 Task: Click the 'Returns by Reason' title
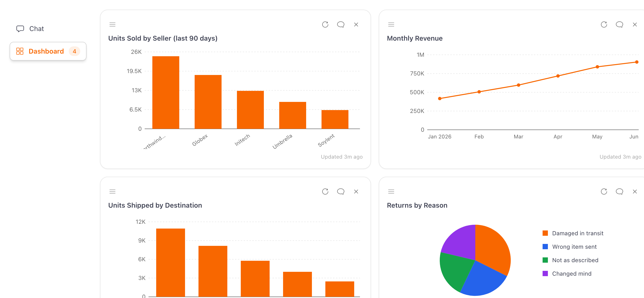point(417,205)
